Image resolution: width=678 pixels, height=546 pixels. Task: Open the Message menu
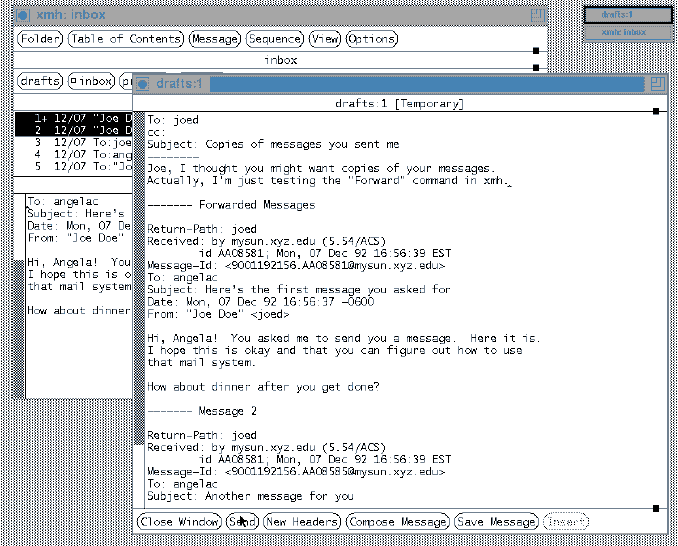coord(215,39)
